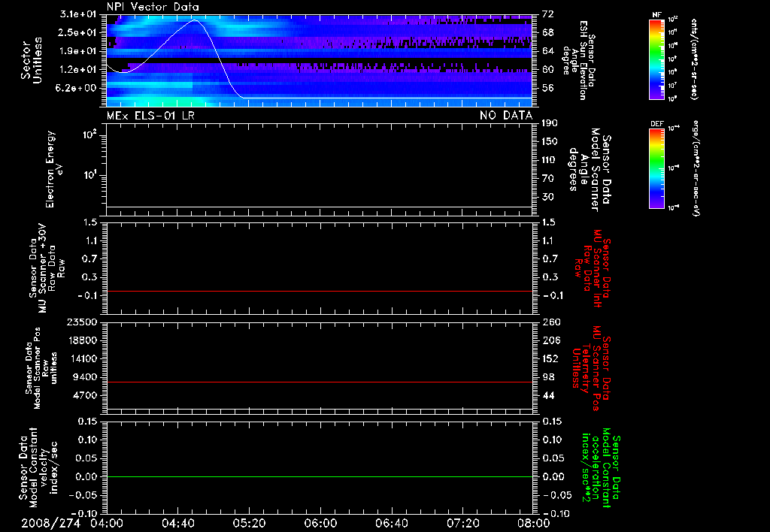Viewport: 770px width, 532px height.
Task: Click the 190 scanner angle tick label
Action: (550, 122)
